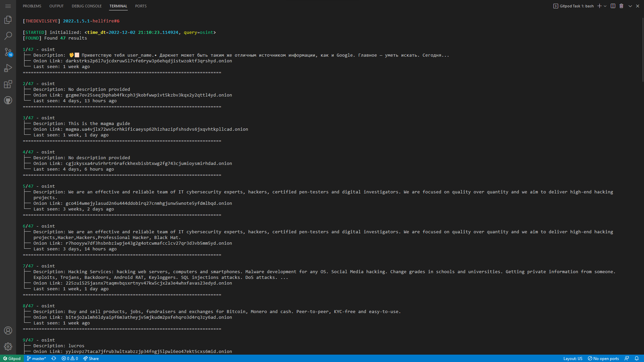Split the terminal panel
Screen dimensions: 644x362
click(x=613, y=6)
